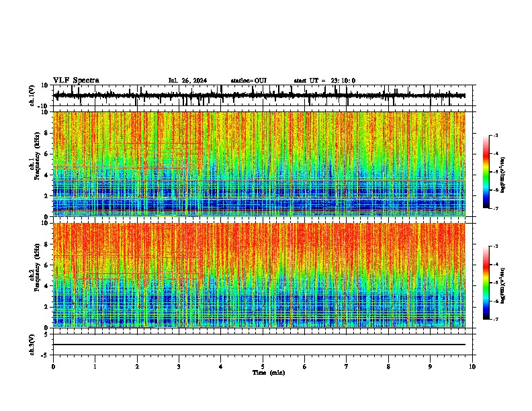
Task: Click time axis tick label "1"
Action: point(95,367)
